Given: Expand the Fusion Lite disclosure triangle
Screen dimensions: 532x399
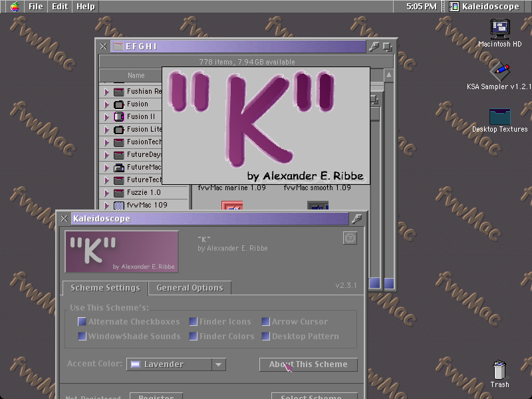Looking at the screenshot, I should (x=106, y=130).
